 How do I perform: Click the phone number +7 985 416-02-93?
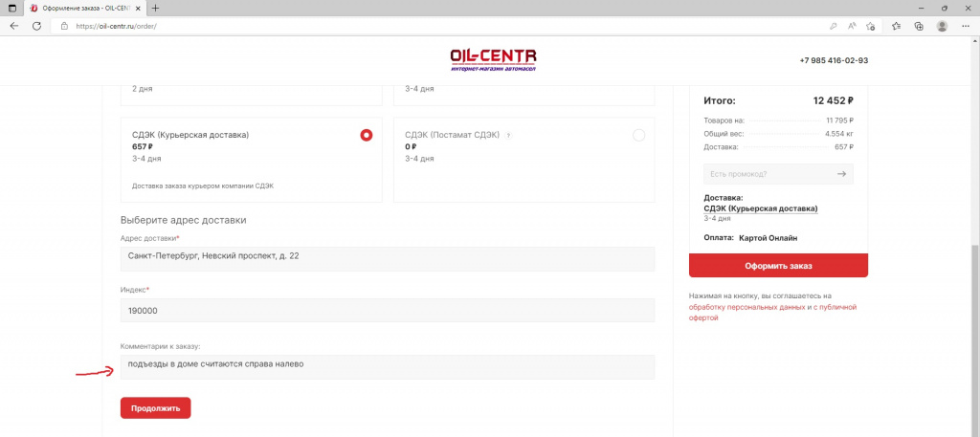(834, 60)
